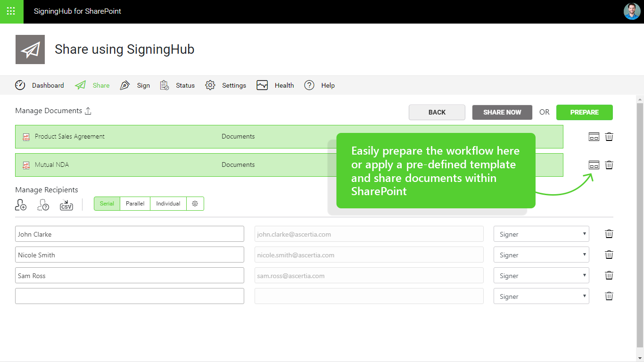Image resolution: width=644 pixels, height=362 pixels.
Task: Open the Sign menu item
Action: point(143,85)
